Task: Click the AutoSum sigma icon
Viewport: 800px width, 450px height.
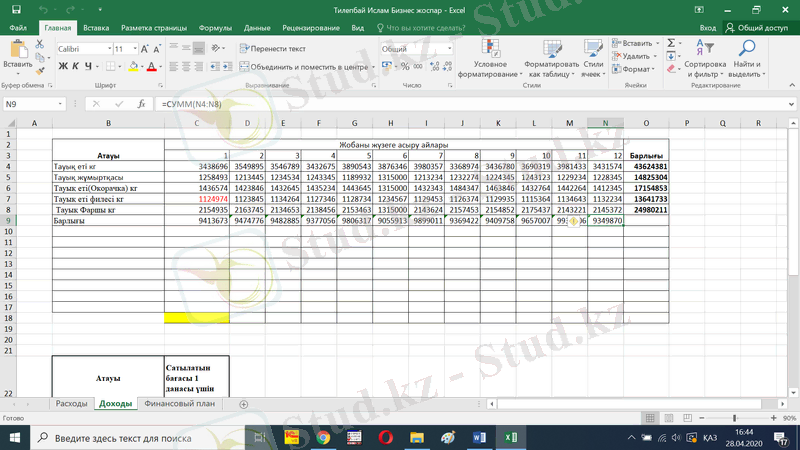Action: (671, 44)
